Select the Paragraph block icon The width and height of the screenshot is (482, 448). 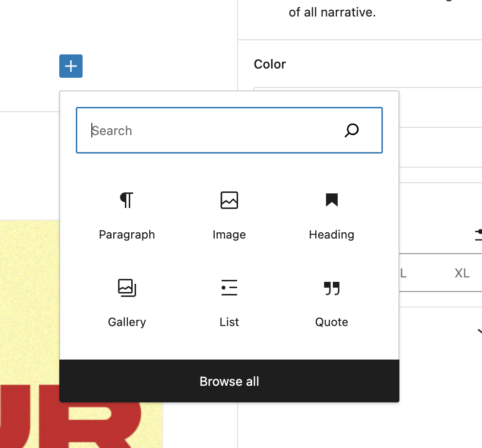tap(127, 200)
